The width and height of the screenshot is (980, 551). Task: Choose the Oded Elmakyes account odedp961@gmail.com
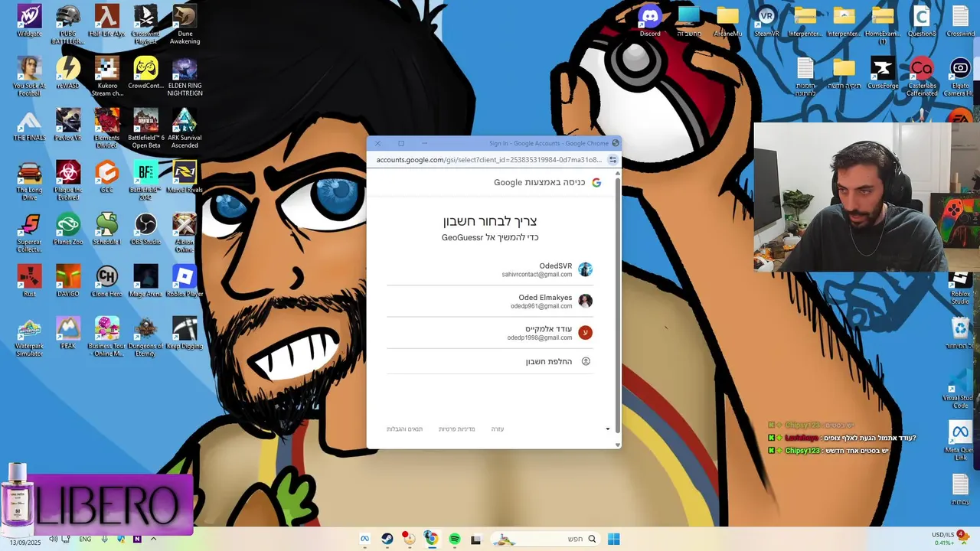(490, 301)
